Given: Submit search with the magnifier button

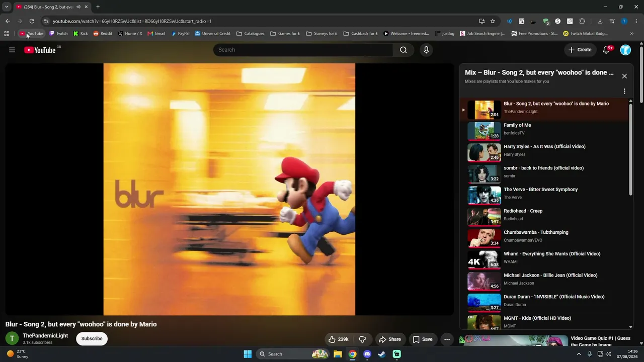Looking at the screenshot, I should pyautogui.click(x=404, y=50).
